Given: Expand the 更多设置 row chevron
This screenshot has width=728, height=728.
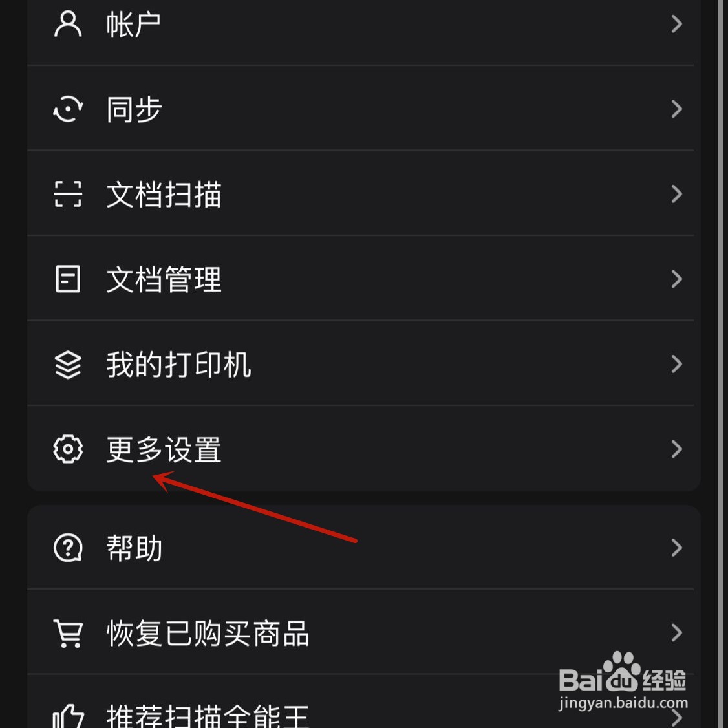Looking at the screenshot, I should click(x=676, y=449).
